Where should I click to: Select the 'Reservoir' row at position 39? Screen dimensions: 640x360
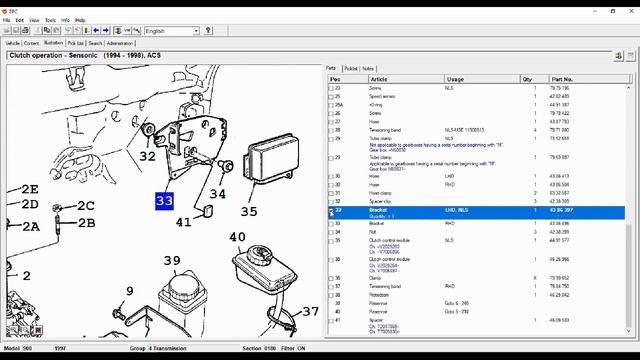[476, 303]
